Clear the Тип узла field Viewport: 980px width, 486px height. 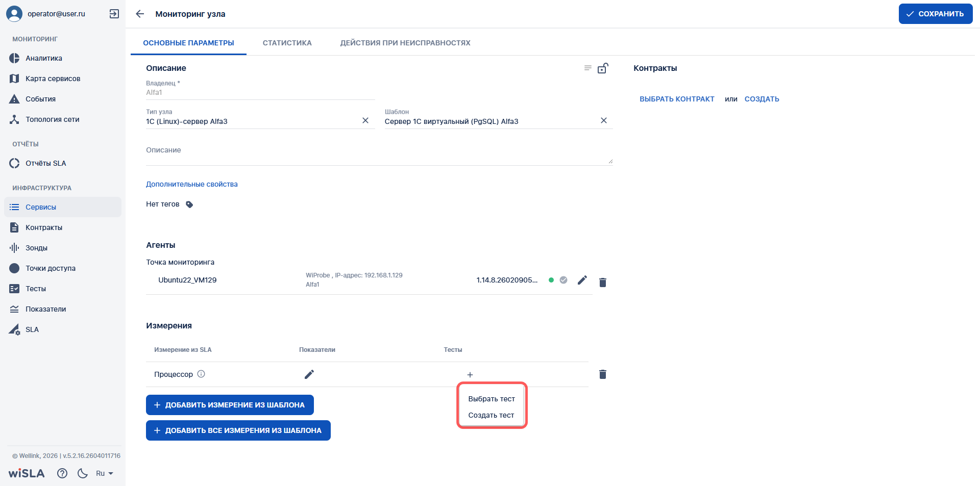click(x=365, y=120)
